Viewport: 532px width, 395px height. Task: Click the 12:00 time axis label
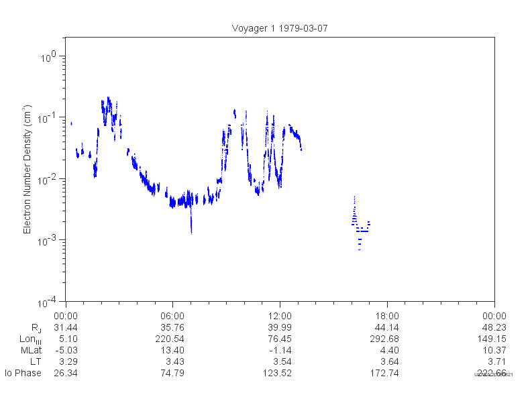280,316
